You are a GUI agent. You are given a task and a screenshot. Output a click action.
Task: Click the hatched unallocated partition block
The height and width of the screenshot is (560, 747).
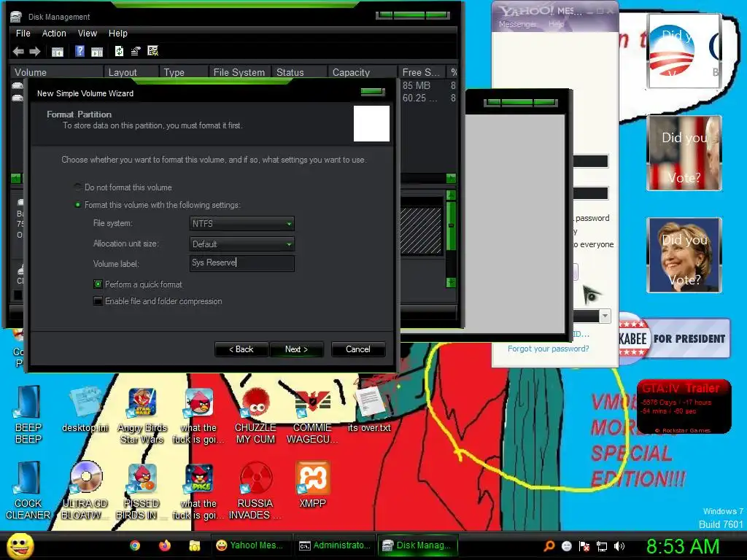click(x=421, y=230)
